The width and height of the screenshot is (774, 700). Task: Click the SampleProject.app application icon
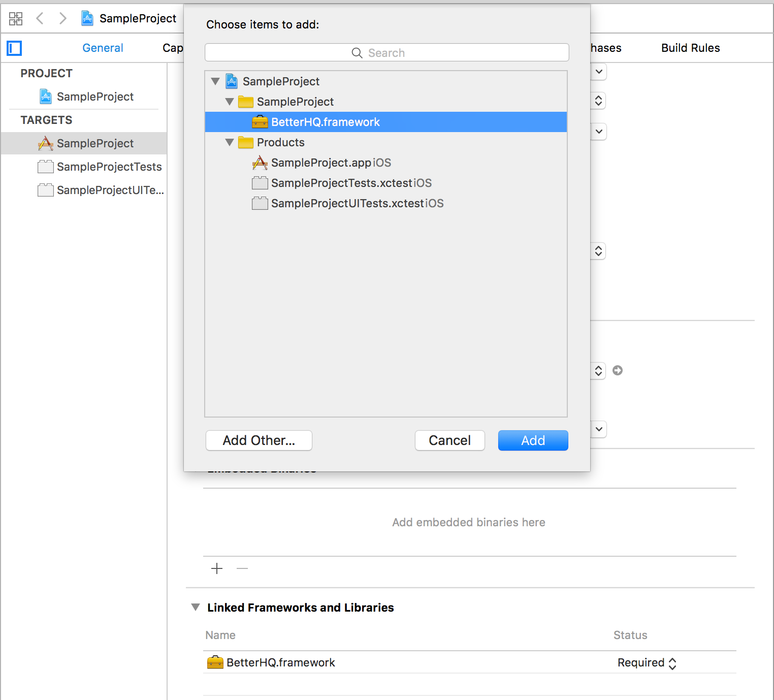[260, 163]
